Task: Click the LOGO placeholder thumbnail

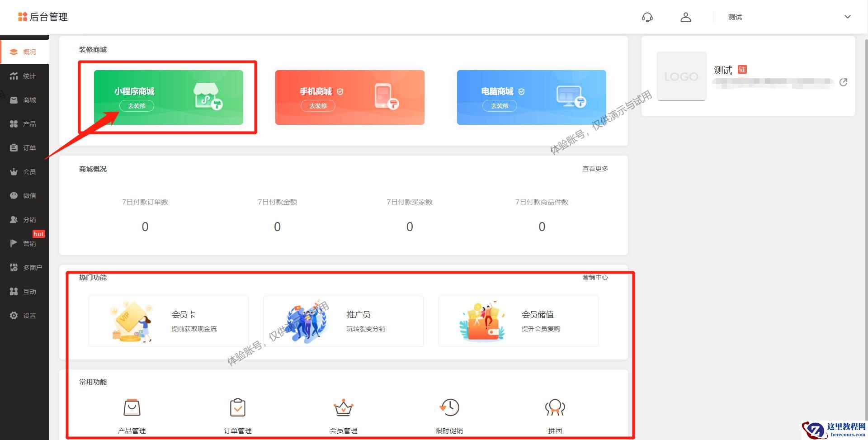Action: [681, 76]
